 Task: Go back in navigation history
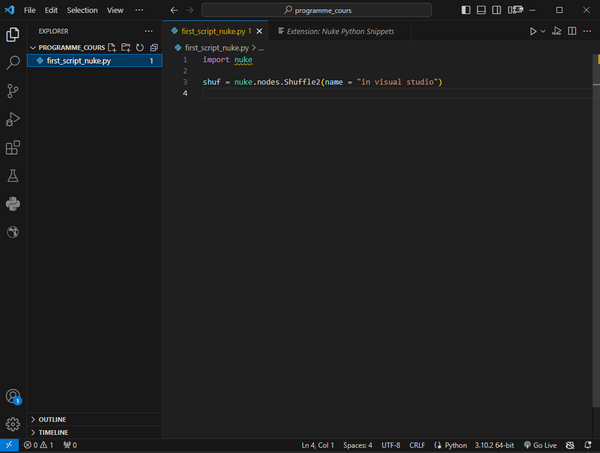tap(174, 10)
